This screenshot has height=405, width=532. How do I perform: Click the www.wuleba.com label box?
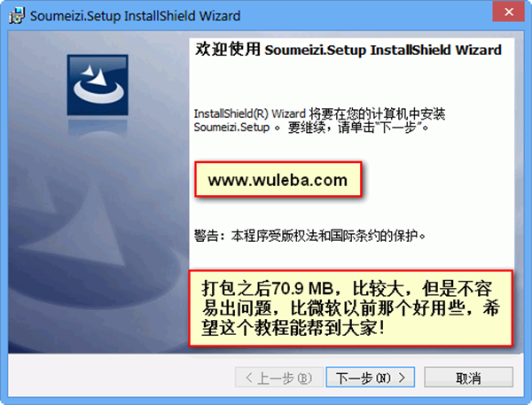pos(278,179)
